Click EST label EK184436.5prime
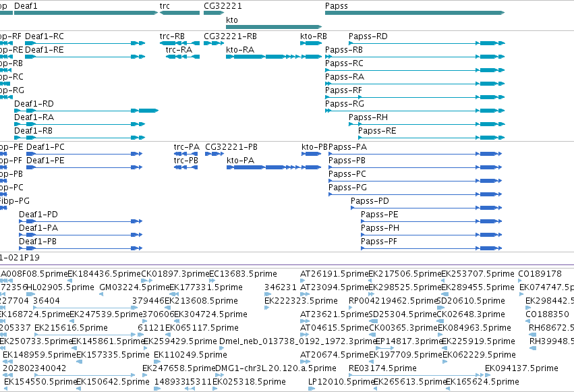The width and height of the screenshot is (574, 392). 105,274
